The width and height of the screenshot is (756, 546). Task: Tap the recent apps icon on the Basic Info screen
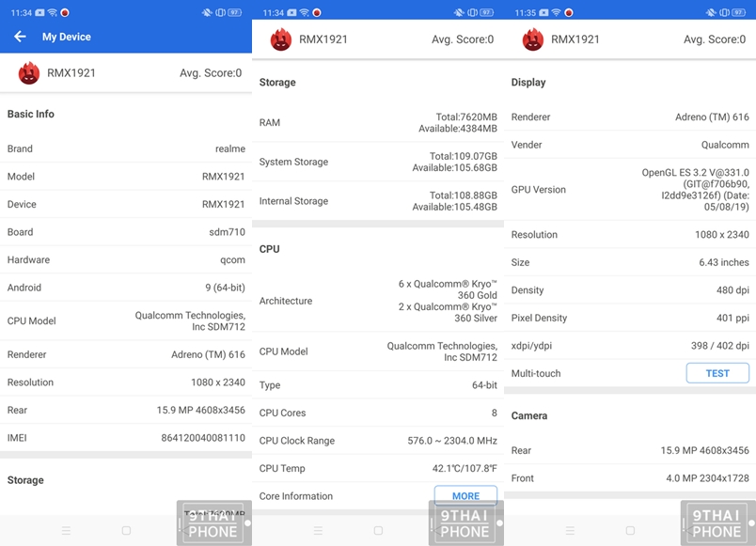click(66, 531)
